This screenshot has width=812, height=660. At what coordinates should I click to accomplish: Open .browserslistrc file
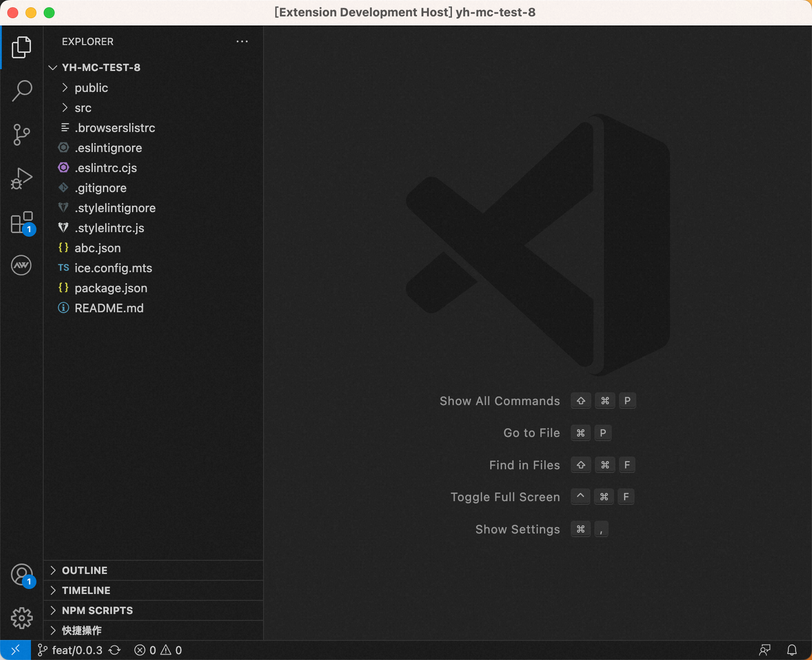pyautogui.click(x=153, y=128)
